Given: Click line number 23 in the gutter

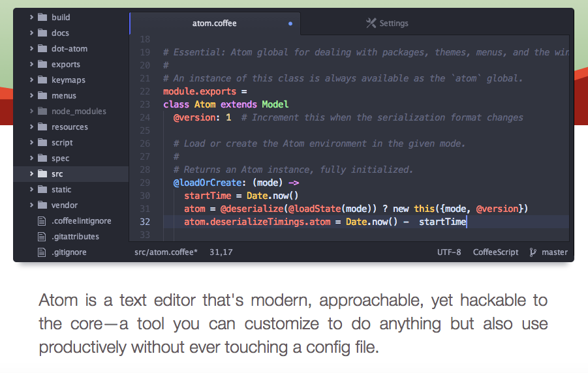Looking at the screenshot, I should coord(145,104).
